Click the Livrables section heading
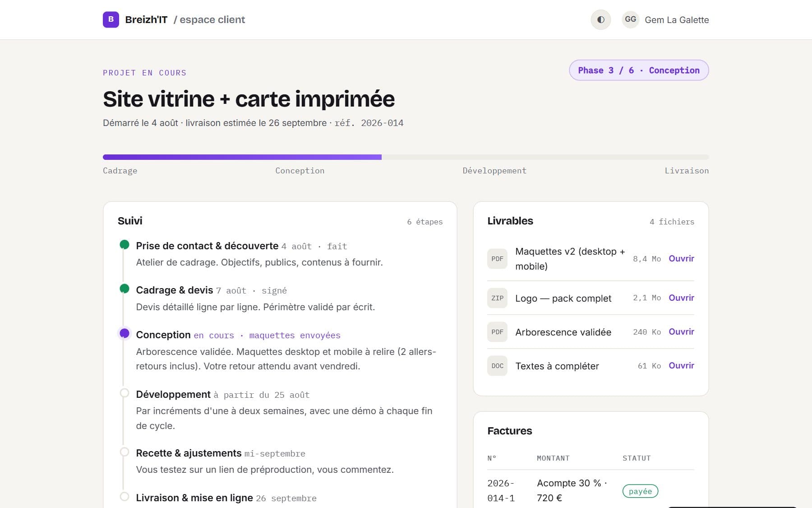This screenshot has width=812, height=508. (510, 221)
